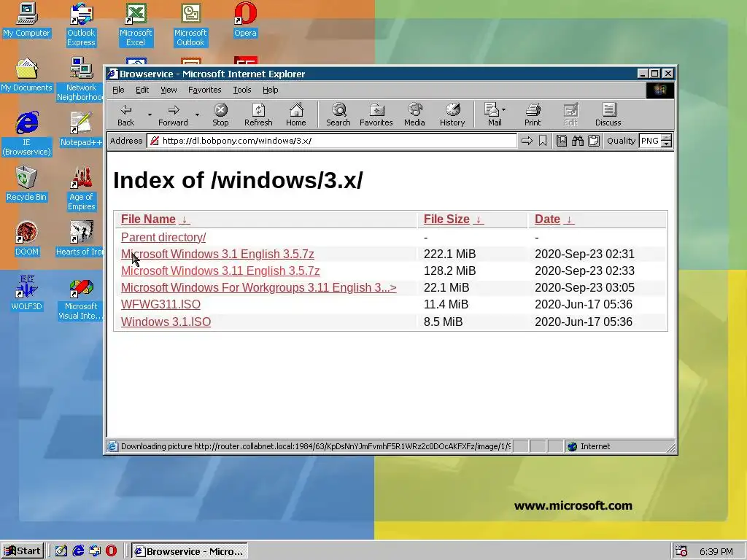The image size is (747, 560).
Task: Download Microsoft Windows 3.1 English 3.5.7z
Action: coord(217,254)
